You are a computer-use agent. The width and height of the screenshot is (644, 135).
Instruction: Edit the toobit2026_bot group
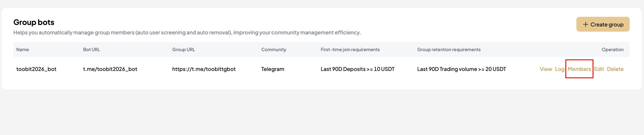599,69
